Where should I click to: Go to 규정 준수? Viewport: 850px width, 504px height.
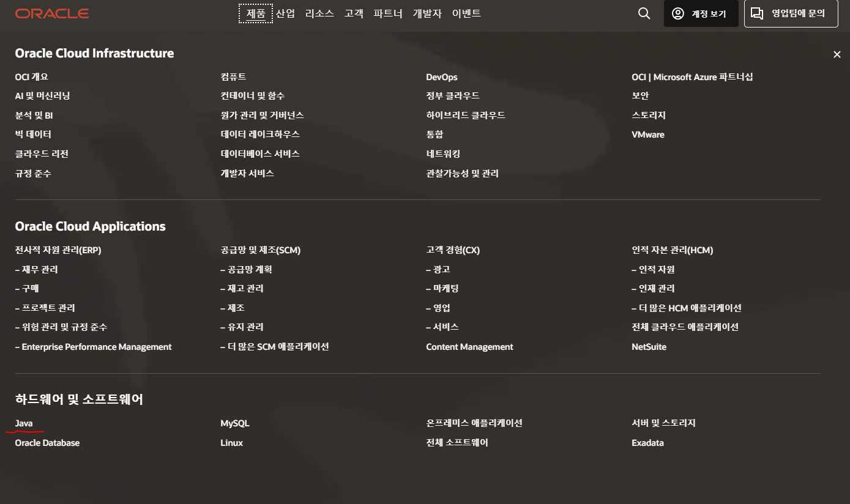pyautogui.click(x=33, y=174)
